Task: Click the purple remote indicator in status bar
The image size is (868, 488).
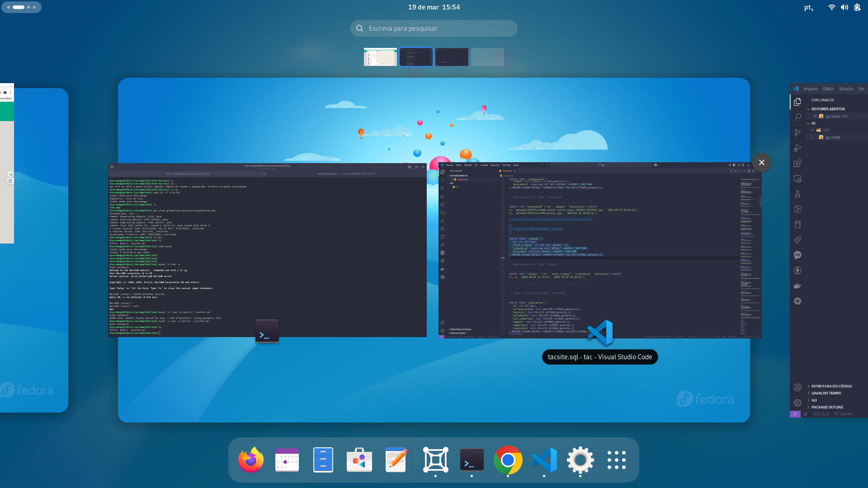Action: click(x=795, y=414)
